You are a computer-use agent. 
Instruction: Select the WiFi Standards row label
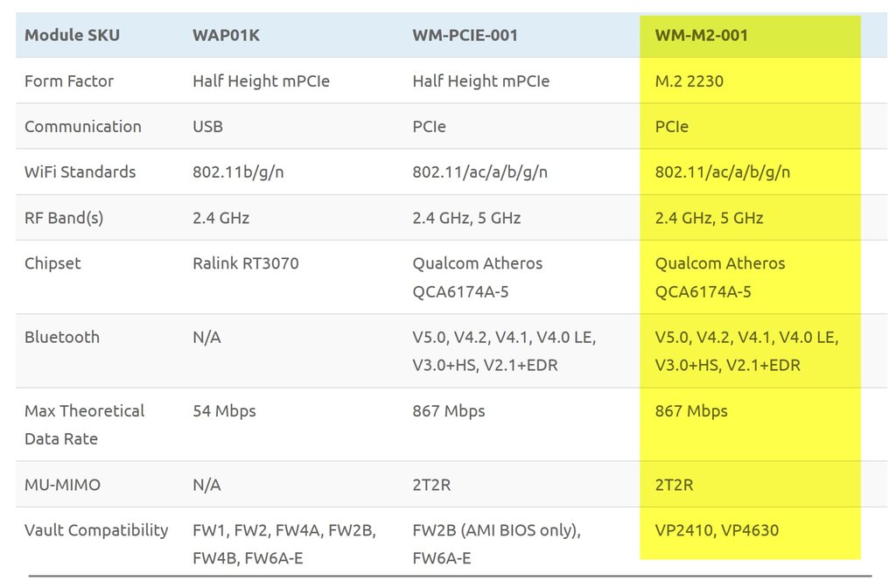pyautogui.click(x=80, y=172)
